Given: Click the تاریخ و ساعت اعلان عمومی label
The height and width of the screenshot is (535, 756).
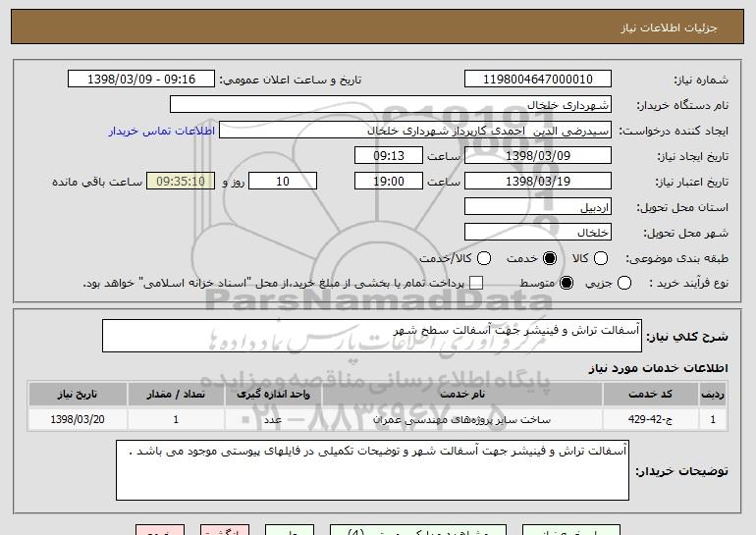Looking at the screenshot, I should tap(291, 80).
